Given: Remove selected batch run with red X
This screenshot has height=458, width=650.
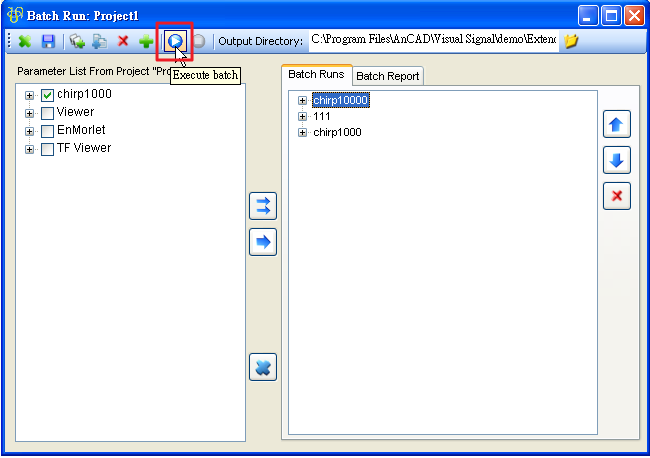Looking at the screenshot, I should tap(616, 196).
